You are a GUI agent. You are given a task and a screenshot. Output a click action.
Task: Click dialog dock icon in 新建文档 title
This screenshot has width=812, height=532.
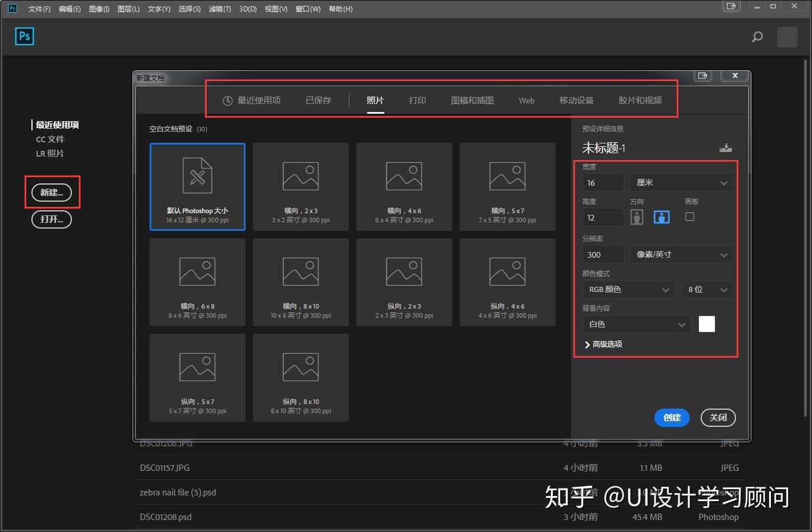pos(703,75)
